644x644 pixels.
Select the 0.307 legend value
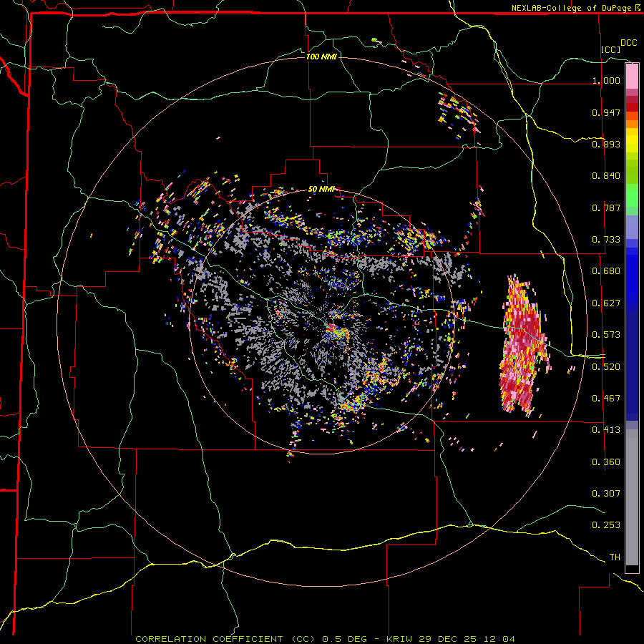click(x=606, y=494)
